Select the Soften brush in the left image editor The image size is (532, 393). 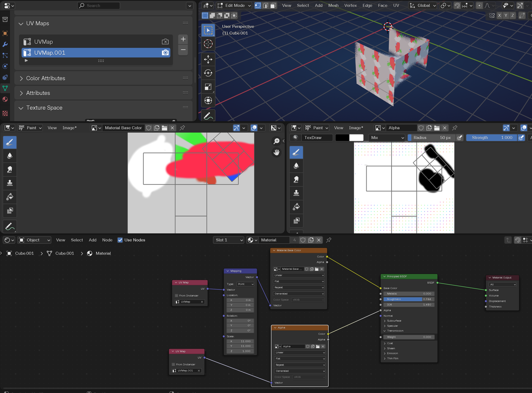click(x=9, y=155)
